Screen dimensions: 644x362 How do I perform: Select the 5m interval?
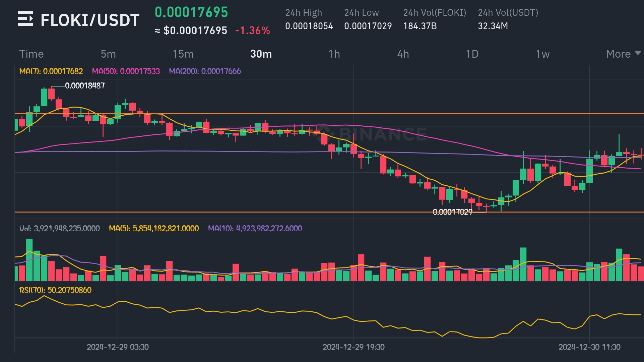click(x=108, y=54)
